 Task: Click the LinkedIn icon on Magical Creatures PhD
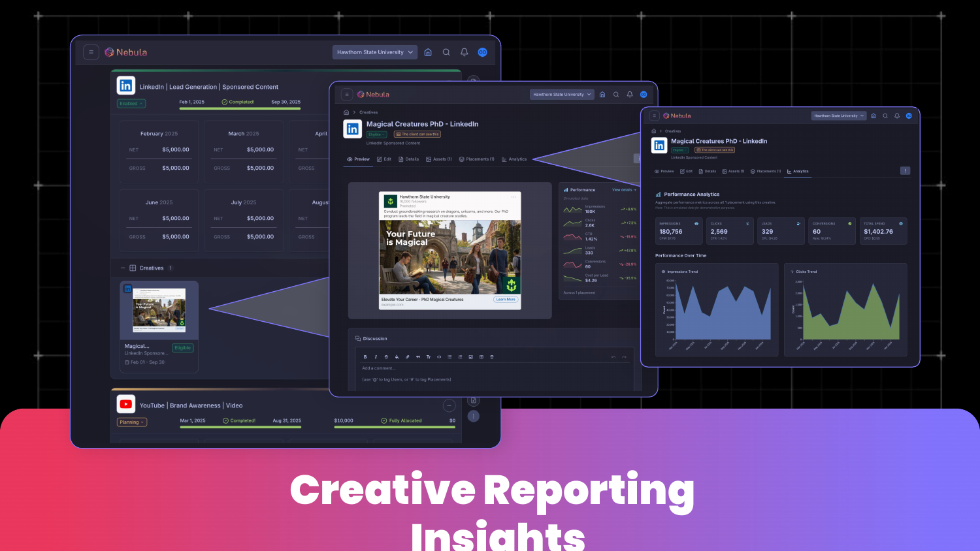(353, 129)
